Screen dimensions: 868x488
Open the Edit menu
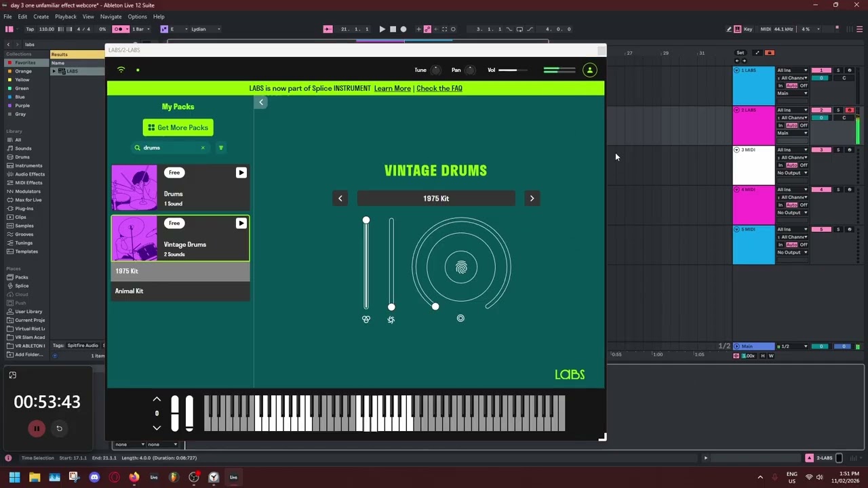pos(22,16)
